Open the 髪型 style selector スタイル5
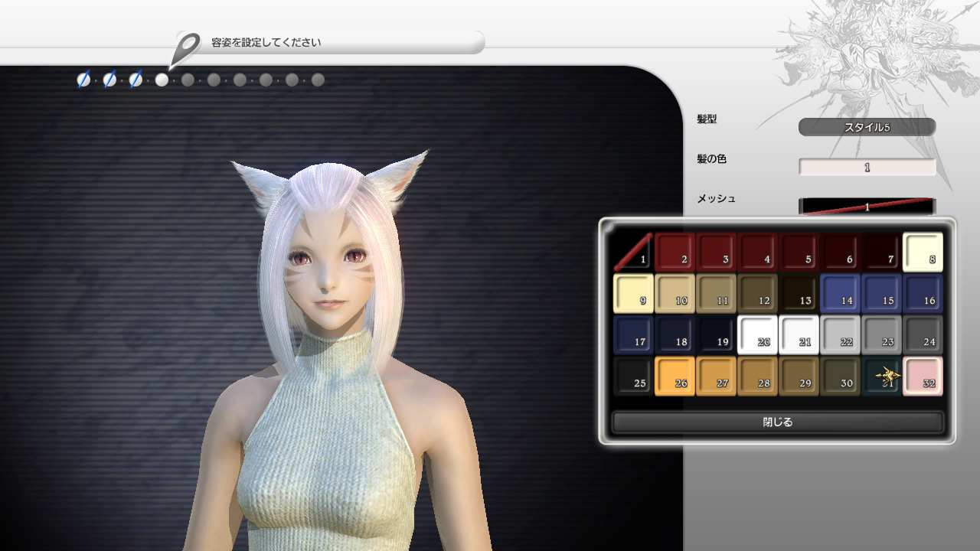This screenshot has width=980, height=551. [x=867, y=127]
